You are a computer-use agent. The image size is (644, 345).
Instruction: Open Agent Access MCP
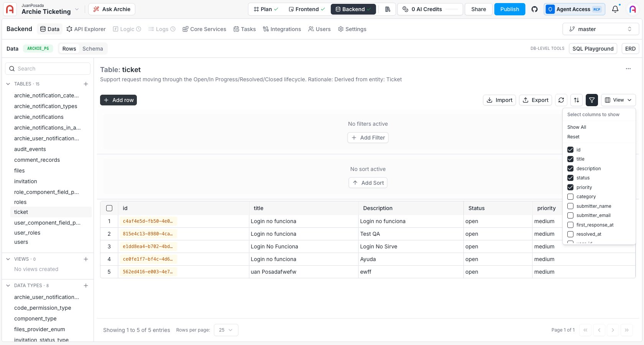(574, 9)
